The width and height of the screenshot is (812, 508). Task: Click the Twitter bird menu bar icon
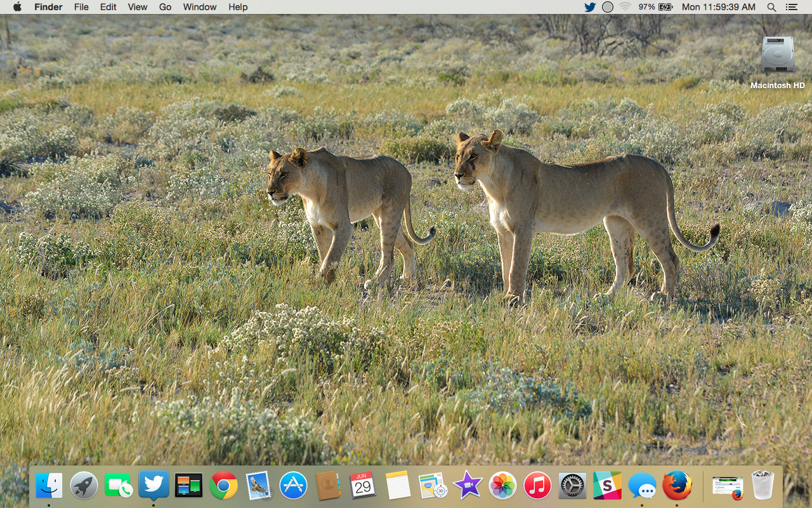click(x=590, y=7)
